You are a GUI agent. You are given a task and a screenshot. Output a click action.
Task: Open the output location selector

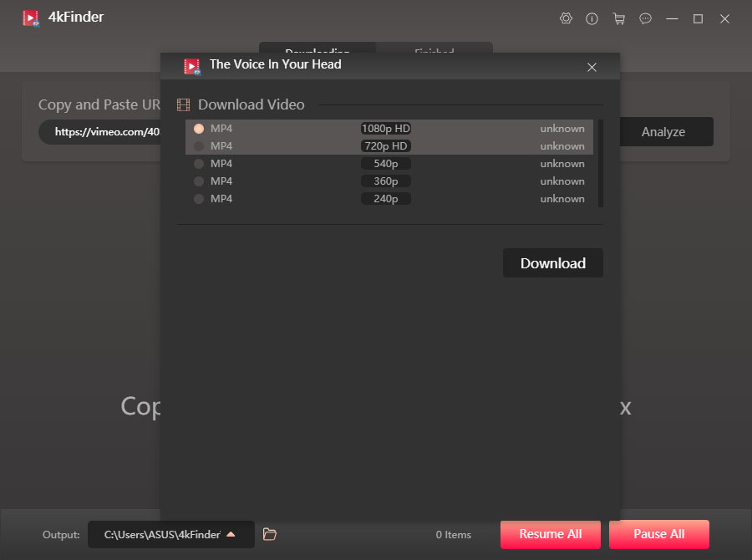point(163,534)
